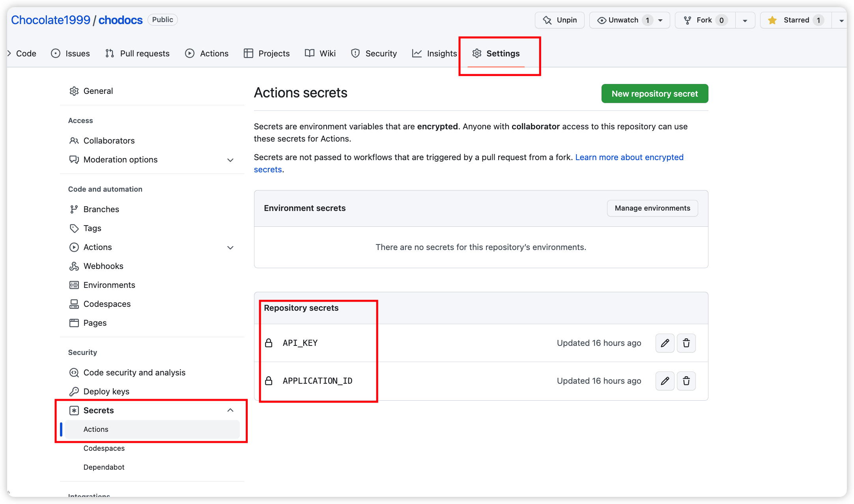Click the Settings gear icon in navigation
Viewport: 854px width, 504px height.
pos(477,53)
